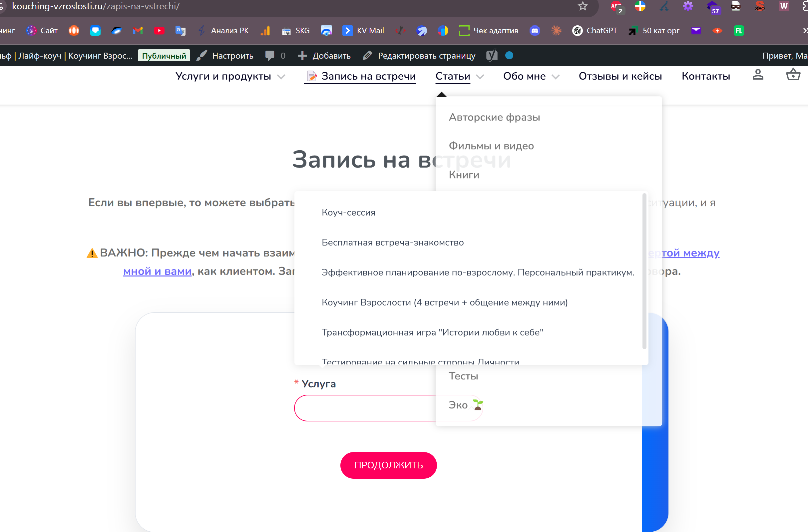Click the Yoast SEO icon in admin bar
The height and width of the screenshot is (532, 808).
(x=492, y=55)
